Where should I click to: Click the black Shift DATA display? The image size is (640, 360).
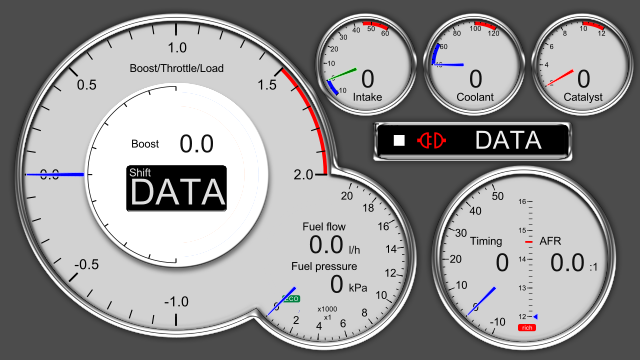tap(176, 188)
